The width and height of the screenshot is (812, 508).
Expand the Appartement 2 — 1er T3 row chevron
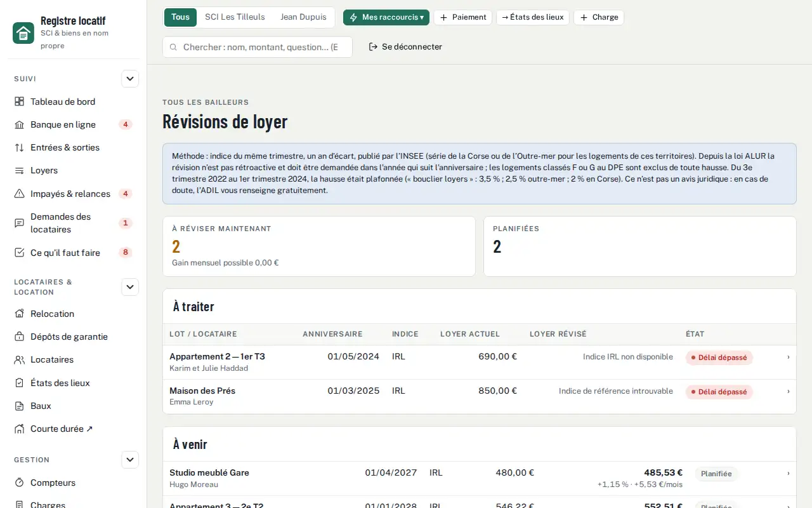(x=789, y=357)
